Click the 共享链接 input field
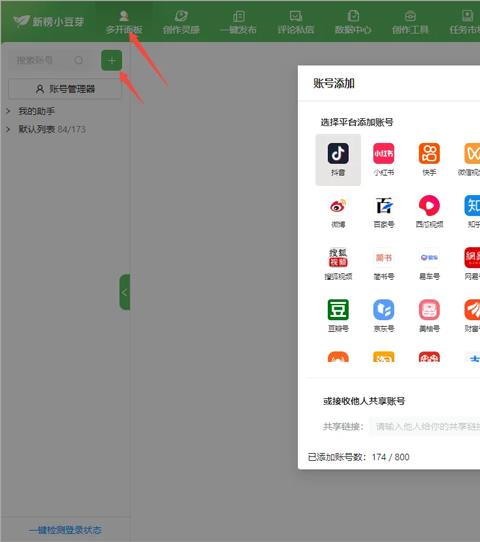The height and width of the screenshot is (542, 480). [x=425, y=427]
